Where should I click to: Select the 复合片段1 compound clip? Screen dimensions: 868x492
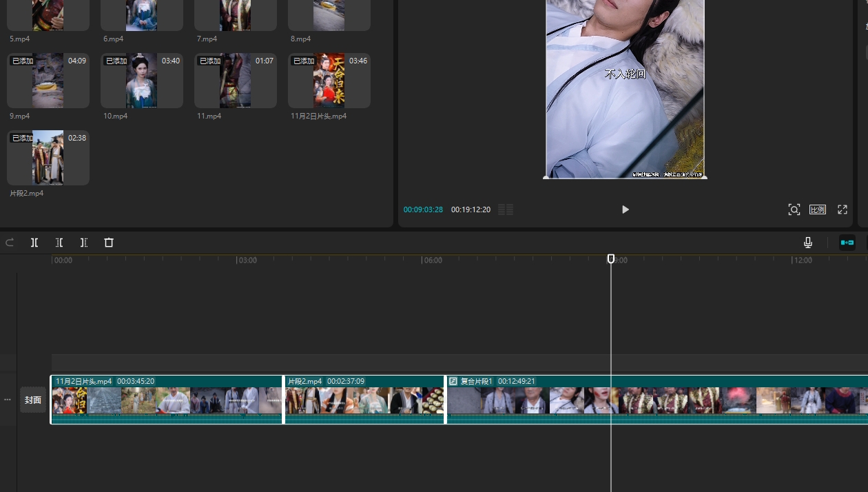(x=654, y=400)
